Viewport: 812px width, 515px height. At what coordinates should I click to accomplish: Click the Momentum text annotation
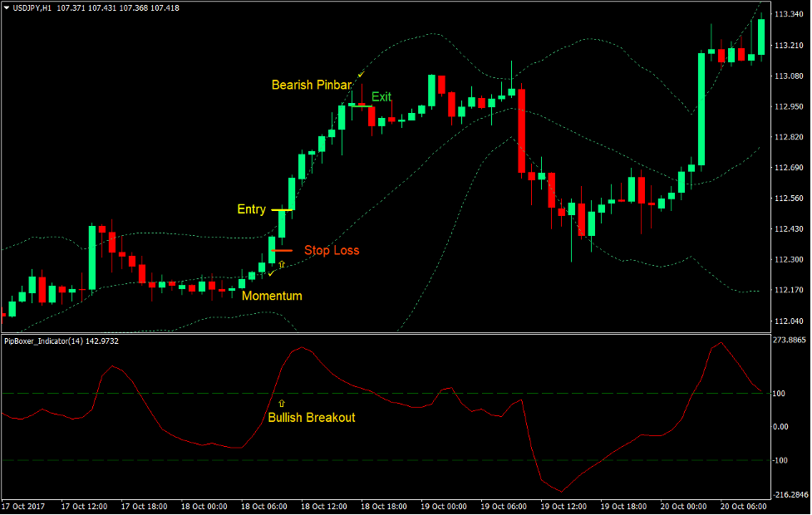(x=272, y=296)
